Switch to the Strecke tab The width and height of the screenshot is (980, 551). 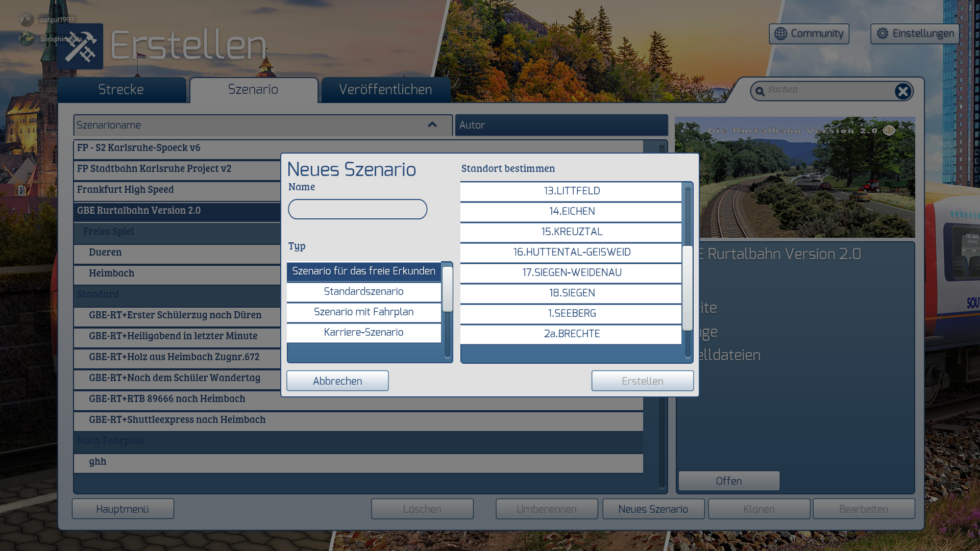coord(121,90)
